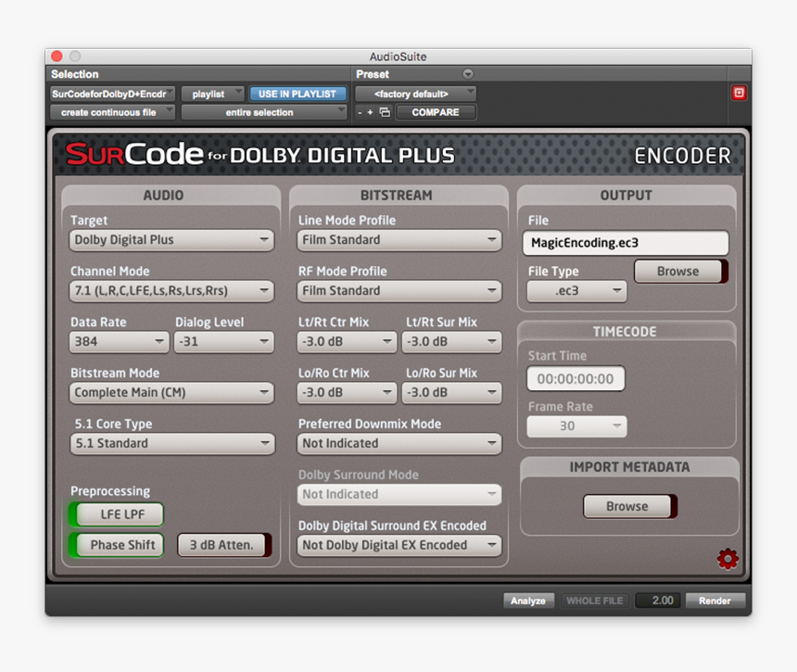Toggle the Phase Shift preprocessing button

[x=117, y=545]
